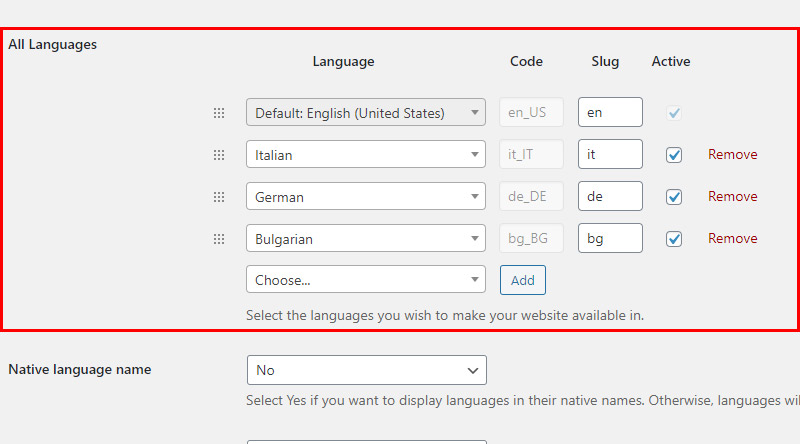Expand the Native language name dropdown
This screenshot has width=800, height=444.
367,370
